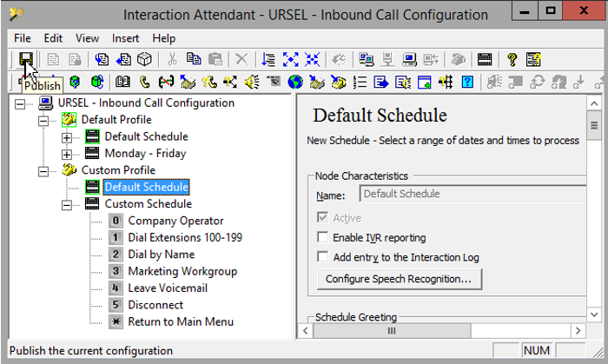Click the Return to Main Menu star icon

116,321
